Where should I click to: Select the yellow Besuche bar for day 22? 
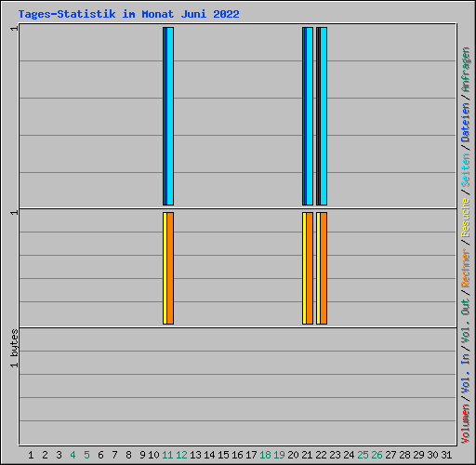pos(318,269)
